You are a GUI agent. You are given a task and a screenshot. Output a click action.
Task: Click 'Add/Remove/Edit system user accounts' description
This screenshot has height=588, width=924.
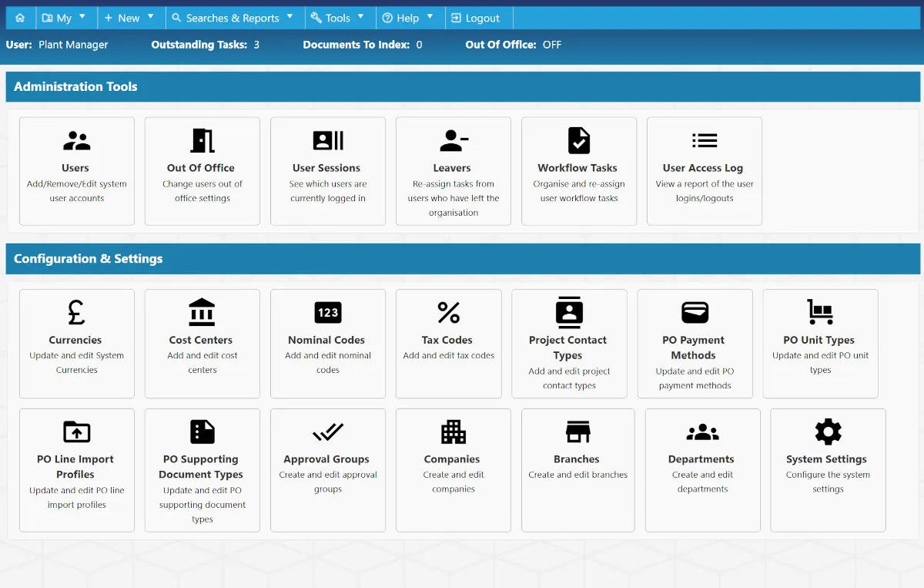[x=77, y=191]
